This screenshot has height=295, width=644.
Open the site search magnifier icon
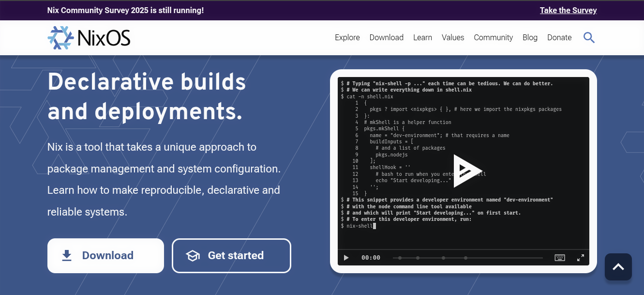[589, 37]
